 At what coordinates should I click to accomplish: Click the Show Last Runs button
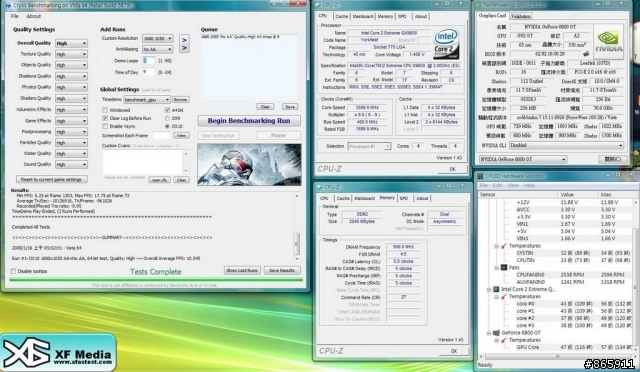(x=242, y=270)
